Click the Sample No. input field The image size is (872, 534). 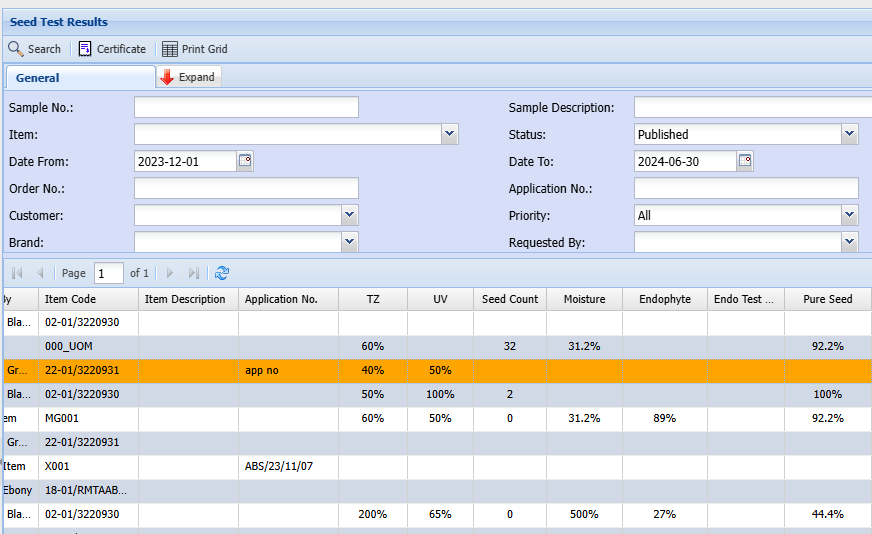[246, 108]
